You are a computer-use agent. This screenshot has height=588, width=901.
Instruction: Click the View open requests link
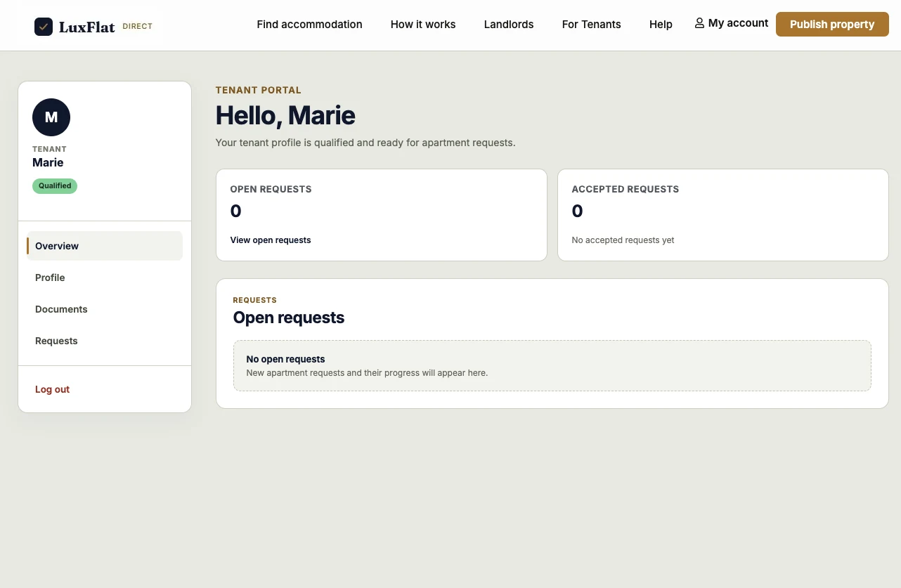coord(271,240)
